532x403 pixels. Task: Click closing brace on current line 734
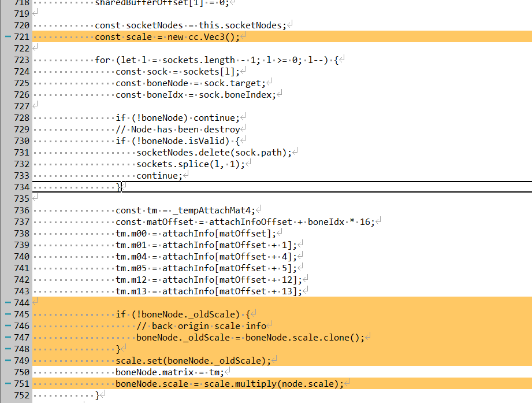point(118,187)
